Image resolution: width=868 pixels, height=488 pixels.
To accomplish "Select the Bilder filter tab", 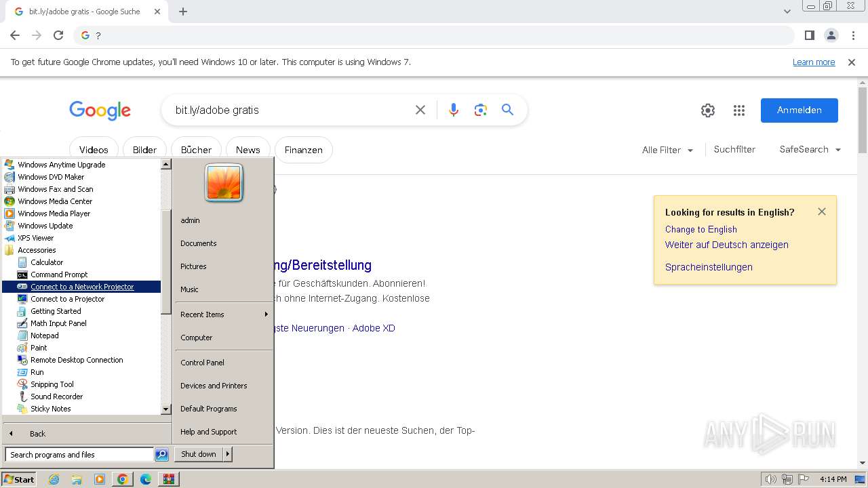I will pos(144,150).
